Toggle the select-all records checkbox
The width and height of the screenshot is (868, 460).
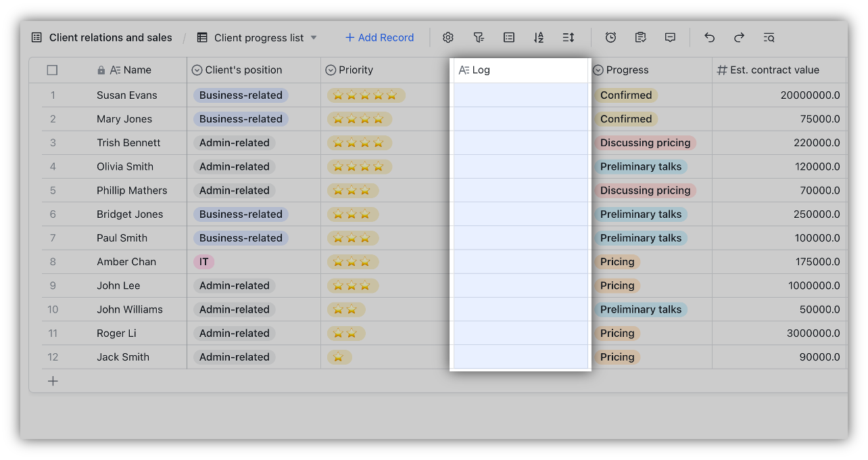coord(52,70)
